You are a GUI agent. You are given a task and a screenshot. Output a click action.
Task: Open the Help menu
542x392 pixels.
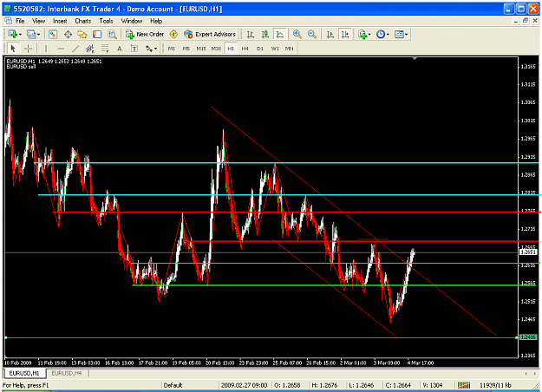pyautogui.click(x=156, y=21)
